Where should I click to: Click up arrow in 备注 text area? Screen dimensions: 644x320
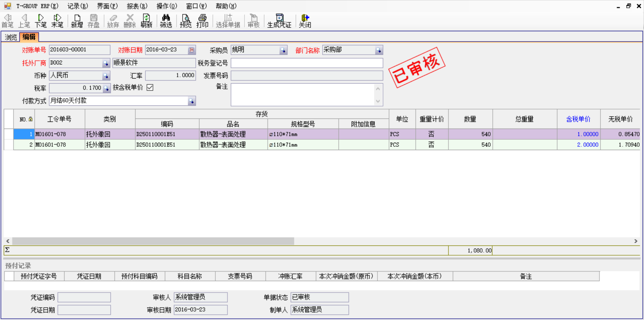click(x=378, y=89)
